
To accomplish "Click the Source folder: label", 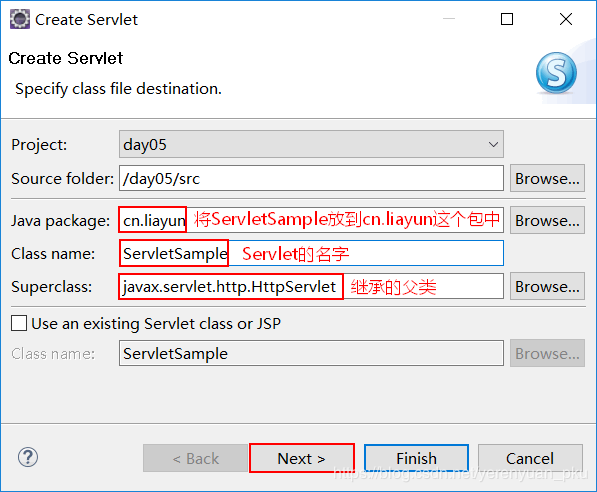I will pos(62,178).
